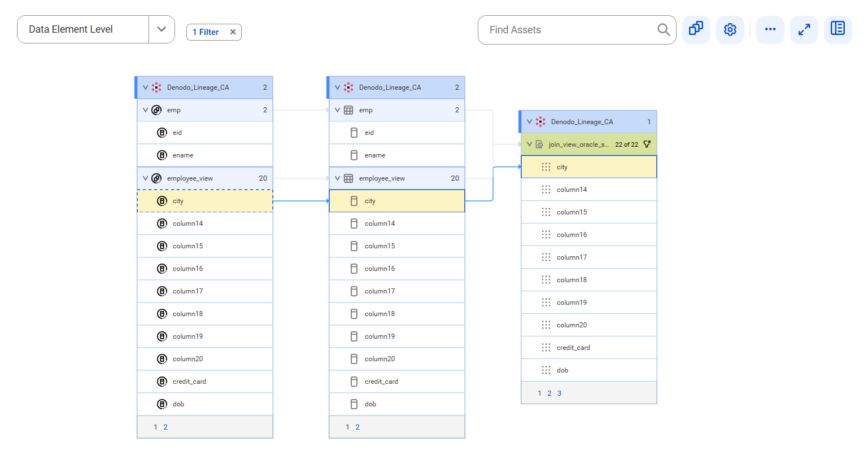The height and width of the screenshot is (473, 868).
Task: Click the emp table icon in second column
Action: [x=348, y=110]
